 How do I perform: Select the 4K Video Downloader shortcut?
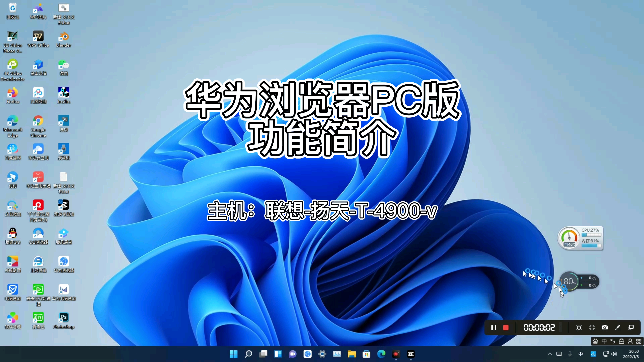(x=13, y=70)
